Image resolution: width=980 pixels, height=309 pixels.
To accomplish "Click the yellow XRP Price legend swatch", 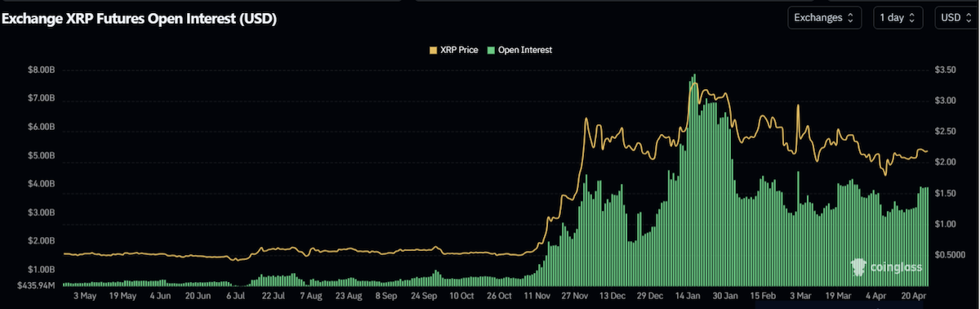I will tap(433, 50).
